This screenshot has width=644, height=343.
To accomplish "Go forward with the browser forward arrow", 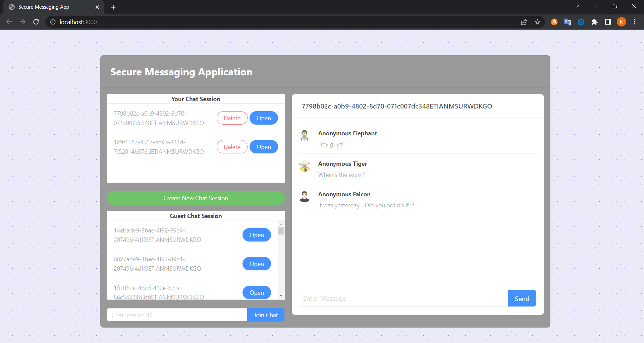I will [22, 22].
